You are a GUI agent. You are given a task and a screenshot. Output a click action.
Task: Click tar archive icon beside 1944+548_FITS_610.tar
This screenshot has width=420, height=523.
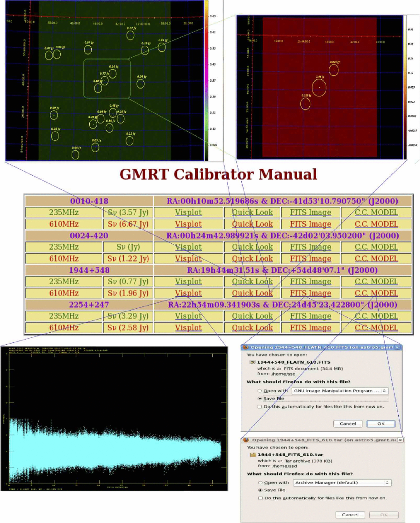(x=254, y=455)
